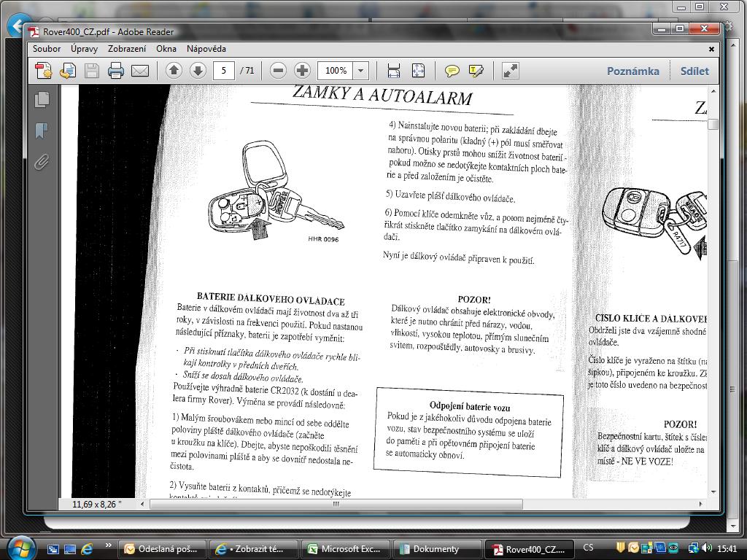Zoom in using the plus button

pyautogui.click(x=302, y=71)
